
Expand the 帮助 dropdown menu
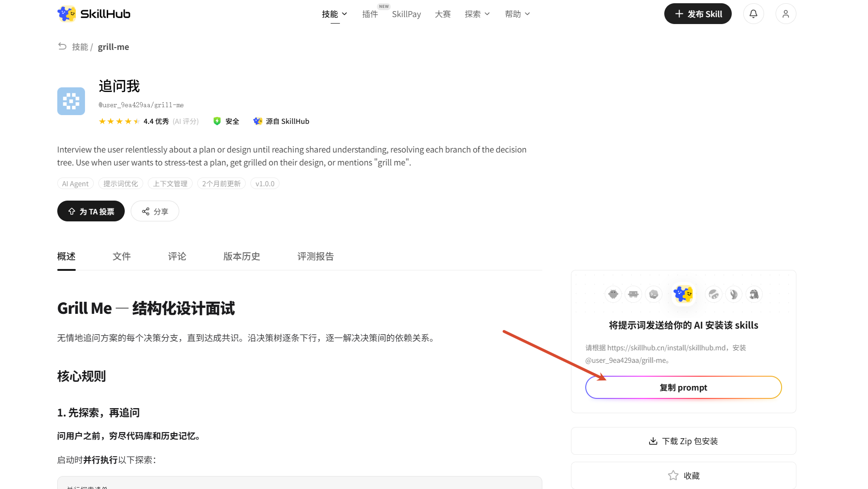pos(517,14)
